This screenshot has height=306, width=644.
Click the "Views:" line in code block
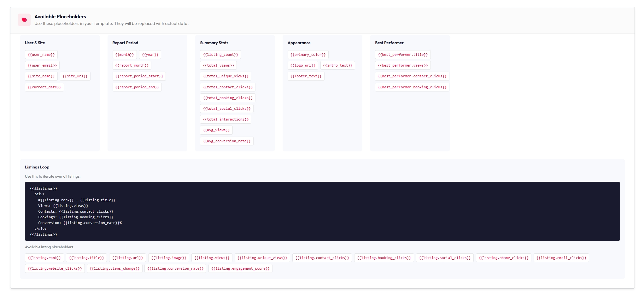63,206
